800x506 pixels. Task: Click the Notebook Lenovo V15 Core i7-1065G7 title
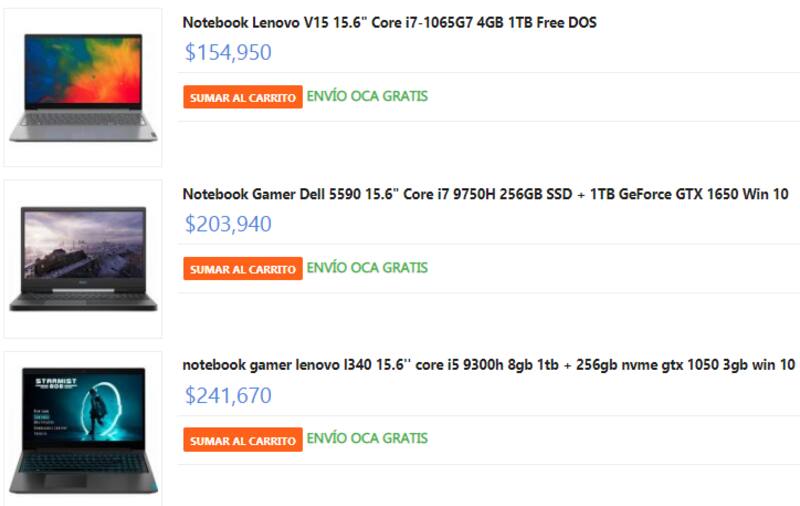click(x=389, y=22)
